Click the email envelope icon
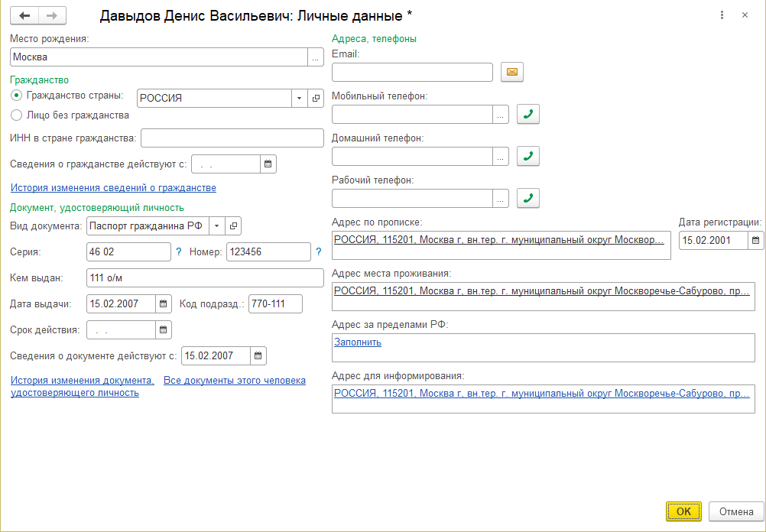766x532 pixels. click(511, 73)
